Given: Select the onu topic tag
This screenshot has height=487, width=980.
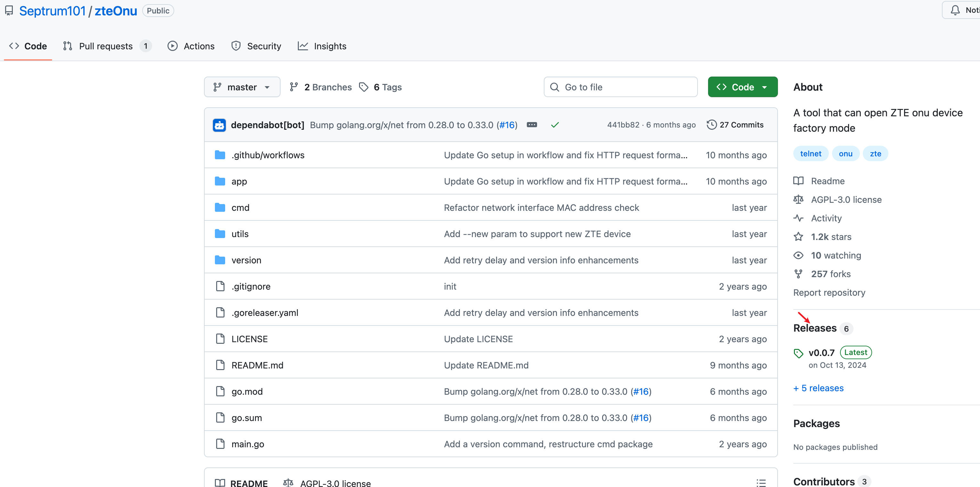Looking at the screenshot, I should (845, 153).
